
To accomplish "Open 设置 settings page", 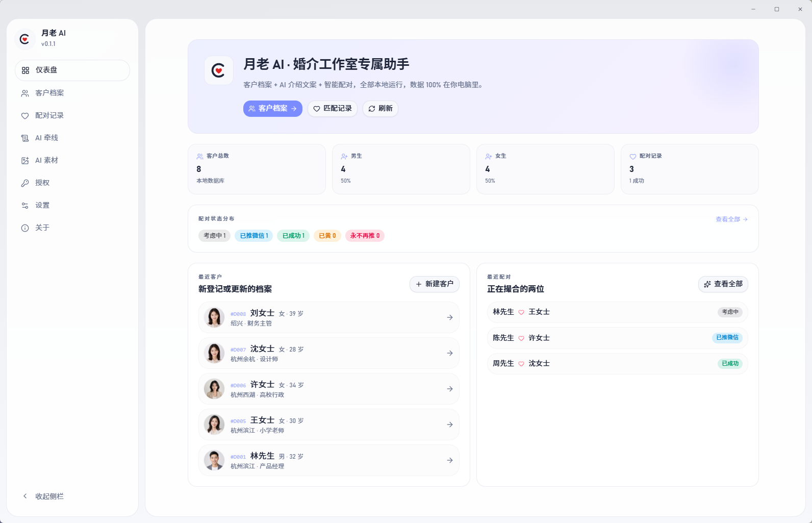I will (x=72, y=205).
